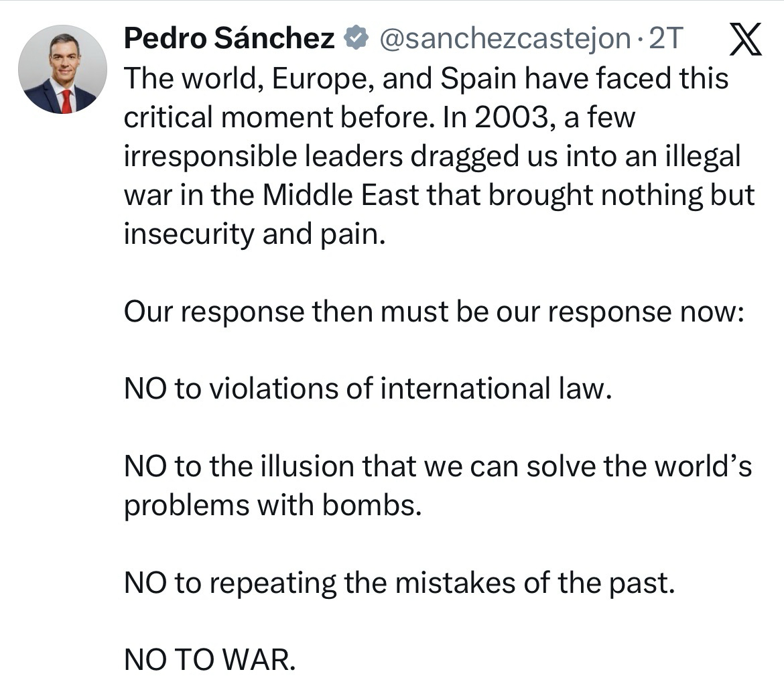
Task: Click the "problems with bombs." text
Action: click(273, 506)
